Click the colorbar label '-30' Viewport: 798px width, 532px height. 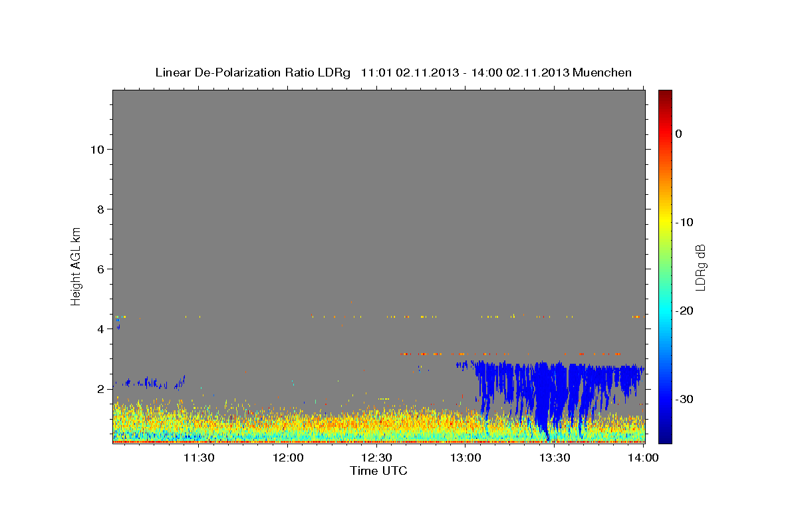[685, 399]
